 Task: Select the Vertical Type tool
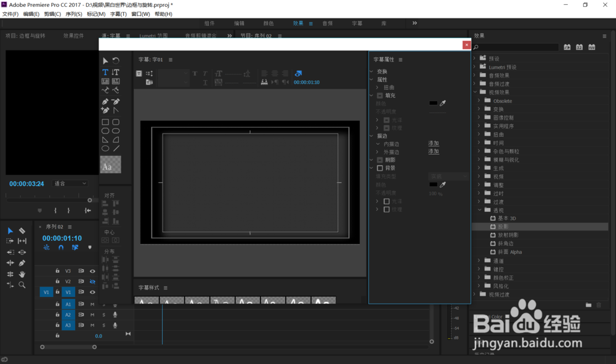116,72
